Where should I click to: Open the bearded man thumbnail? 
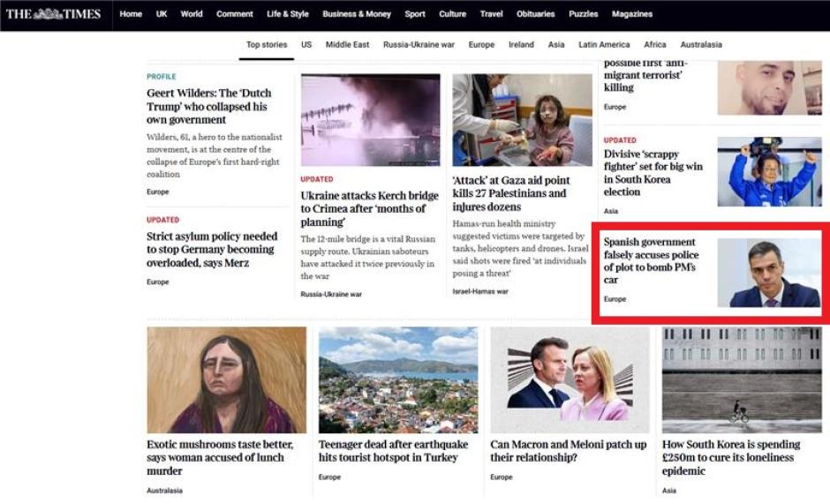pos(769,88)
